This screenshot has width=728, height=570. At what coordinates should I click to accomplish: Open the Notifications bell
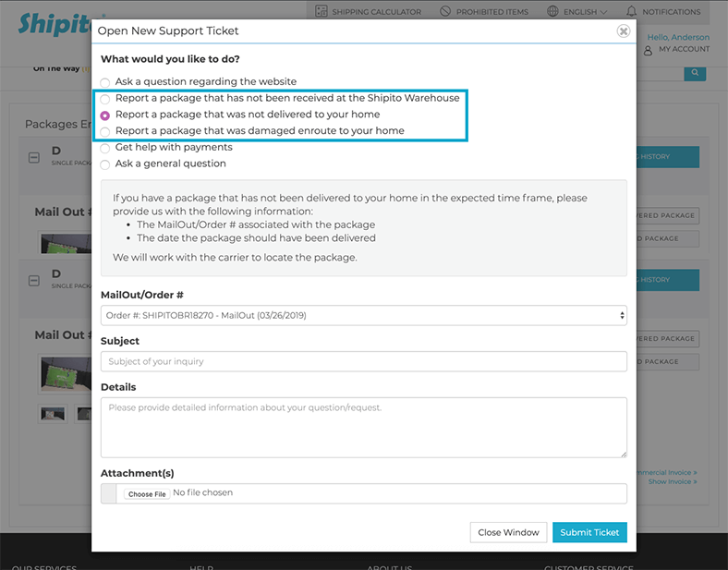click(631, 11)
